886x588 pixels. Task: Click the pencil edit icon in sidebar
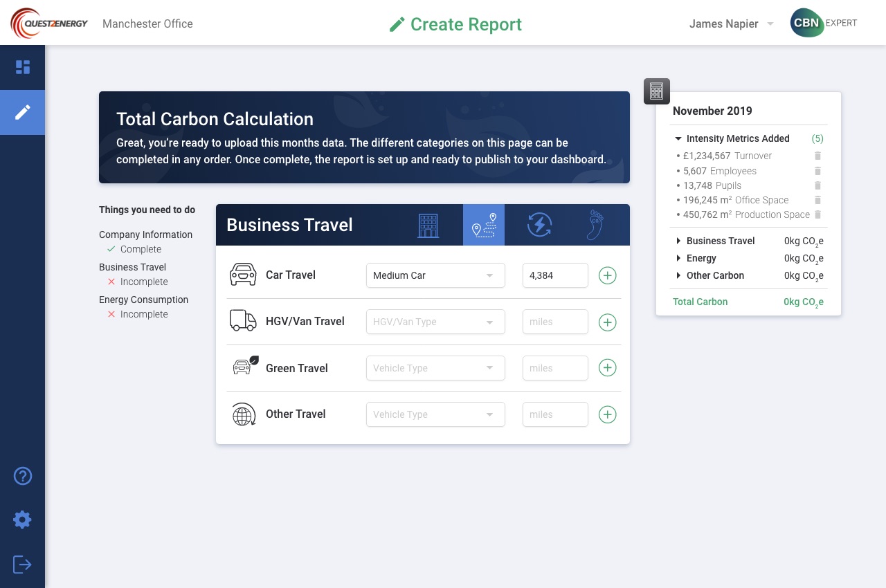[x=23, y=112]
